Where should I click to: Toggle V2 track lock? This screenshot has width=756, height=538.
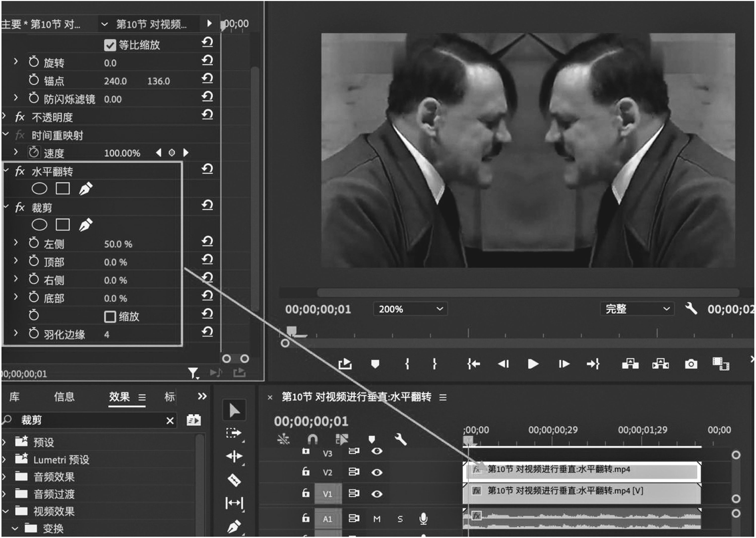[x=306, y=471]
